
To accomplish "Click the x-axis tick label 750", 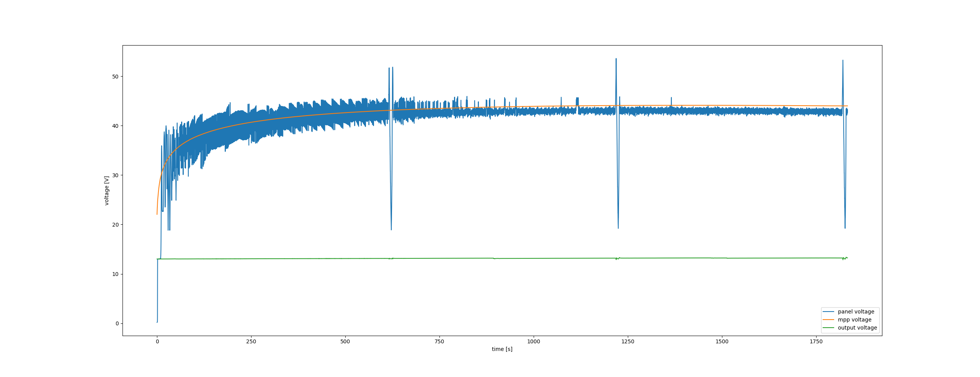I will (x=439, y=341).
